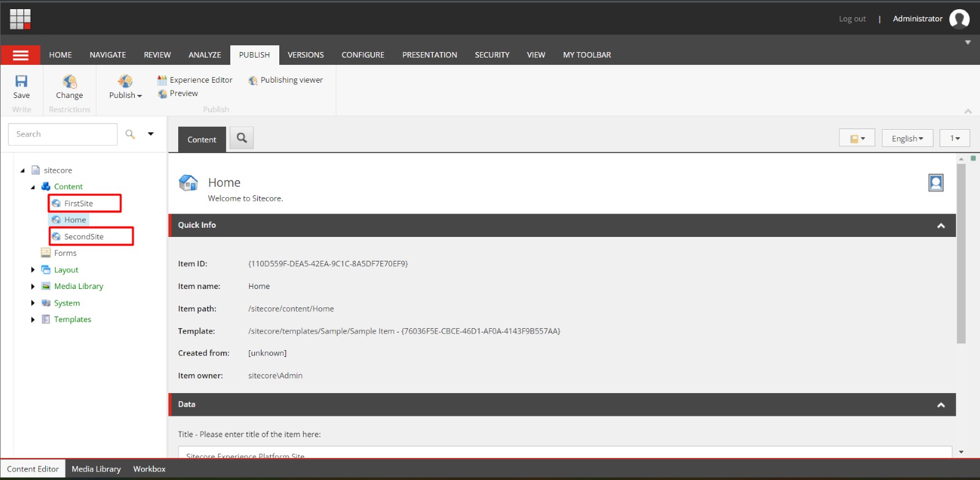Image resolution: width=980 pixels, height=480 pixels.
Task: Switch to the PRESENTATION ribbon tab
Action: tap(430, 55)
